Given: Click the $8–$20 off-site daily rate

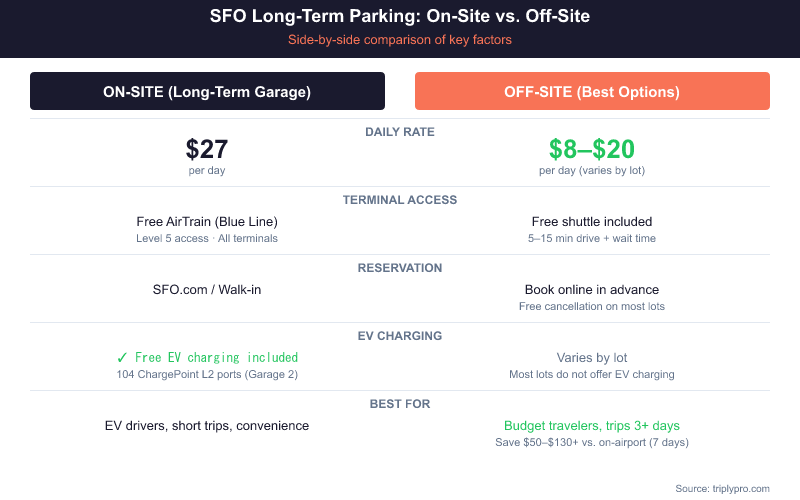Looking at the screenshot, I should 592,149.
